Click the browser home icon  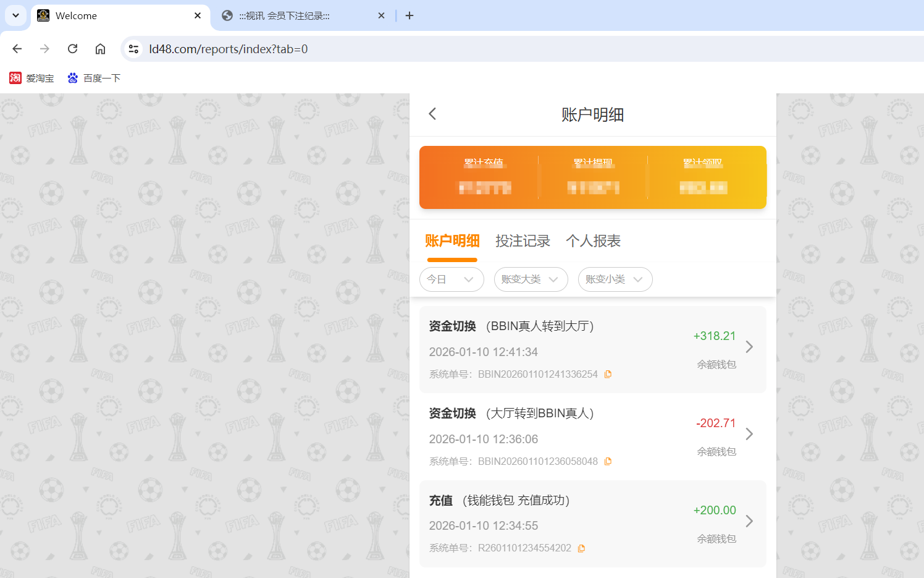(100, 48)
